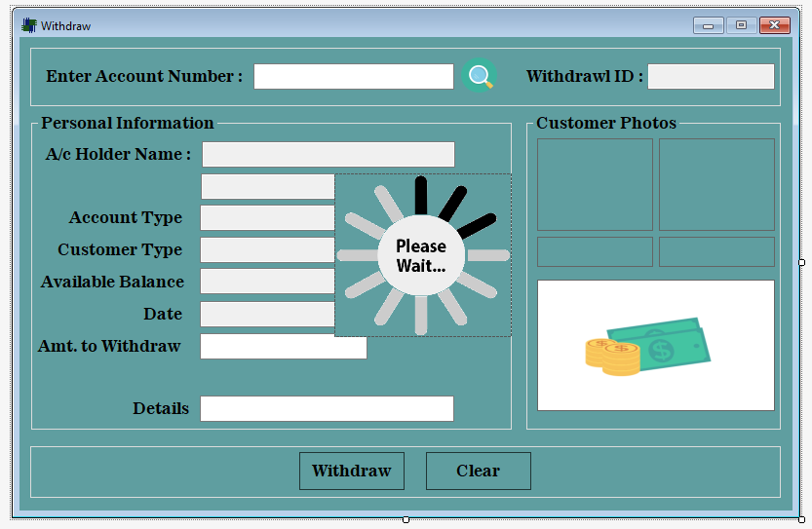Click the Clear button
Image resolution: width=812 pixels, height=529 pixels.
click(x=479, y=471)
